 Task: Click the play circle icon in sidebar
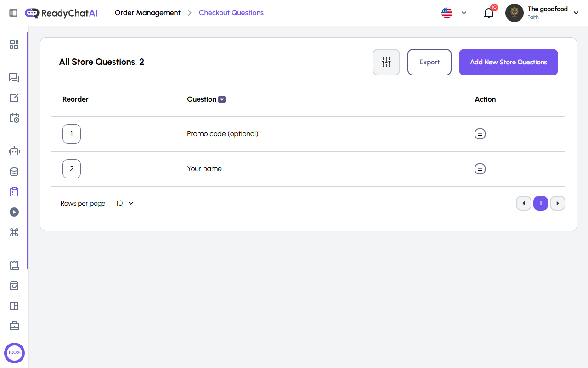(14, 212)
